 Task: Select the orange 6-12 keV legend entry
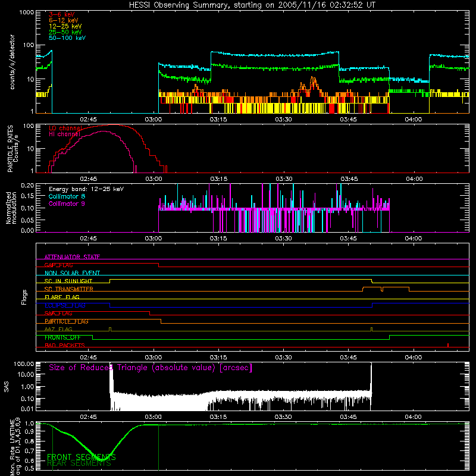64,20
